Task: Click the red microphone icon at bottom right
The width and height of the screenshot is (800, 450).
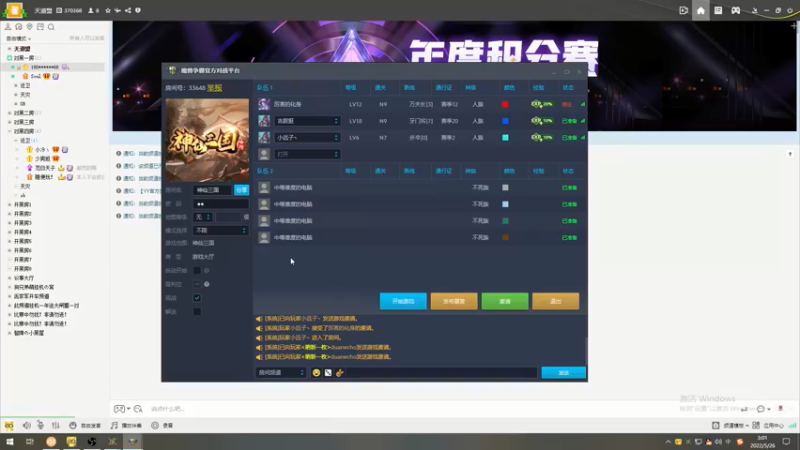Action: click(x=780, y=408)
